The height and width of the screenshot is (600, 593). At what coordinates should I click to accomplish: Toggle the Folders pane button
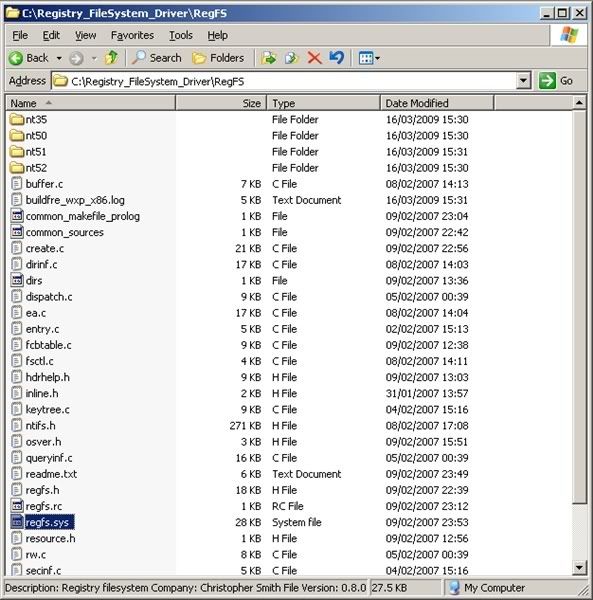218,58
